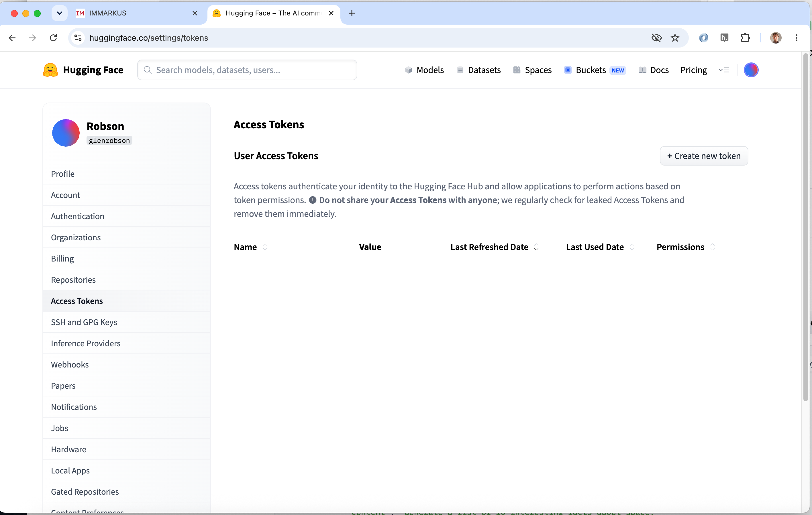Open the Chrome profile avatar
The image size is (812, 515).
(776, 38)
